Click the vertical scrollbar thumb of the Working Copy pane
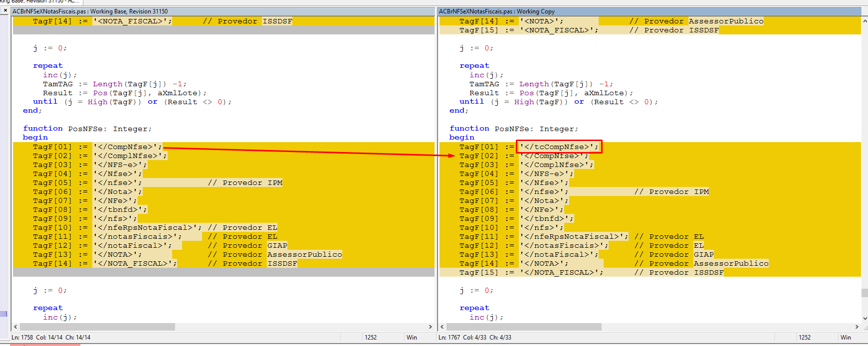Screen dimensions: 868x346 click(865, 293)
